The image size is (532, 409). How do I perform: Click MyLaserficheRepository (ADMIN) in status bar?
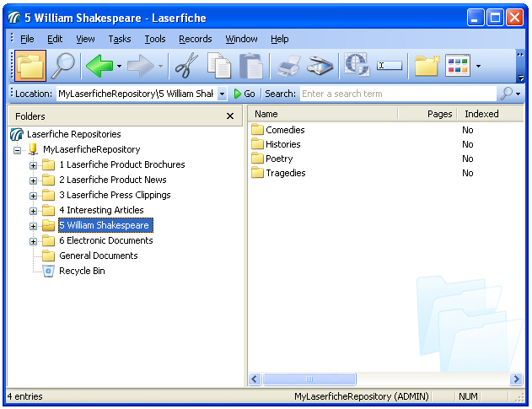[x=362, y=396]
